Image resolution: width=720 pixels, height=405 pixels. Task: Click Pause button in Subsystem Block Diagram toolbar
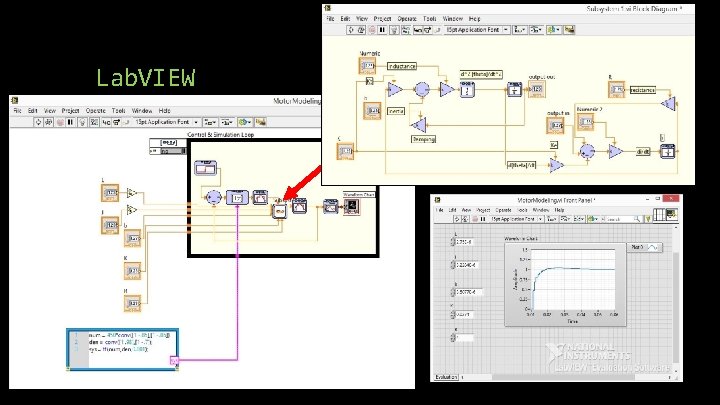coord(382,30)
